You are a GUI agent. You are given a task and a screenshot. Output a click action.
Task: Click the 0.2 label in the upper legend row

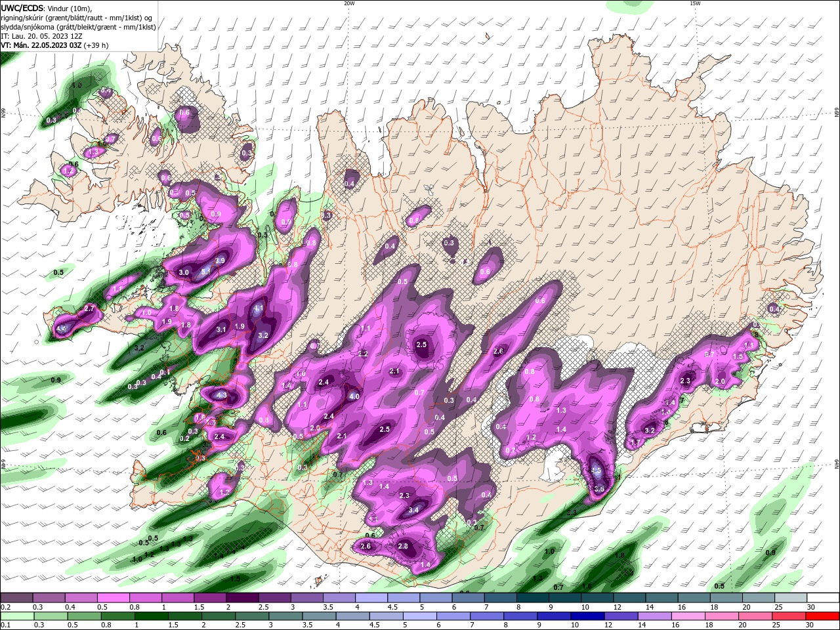click(5, 607)
